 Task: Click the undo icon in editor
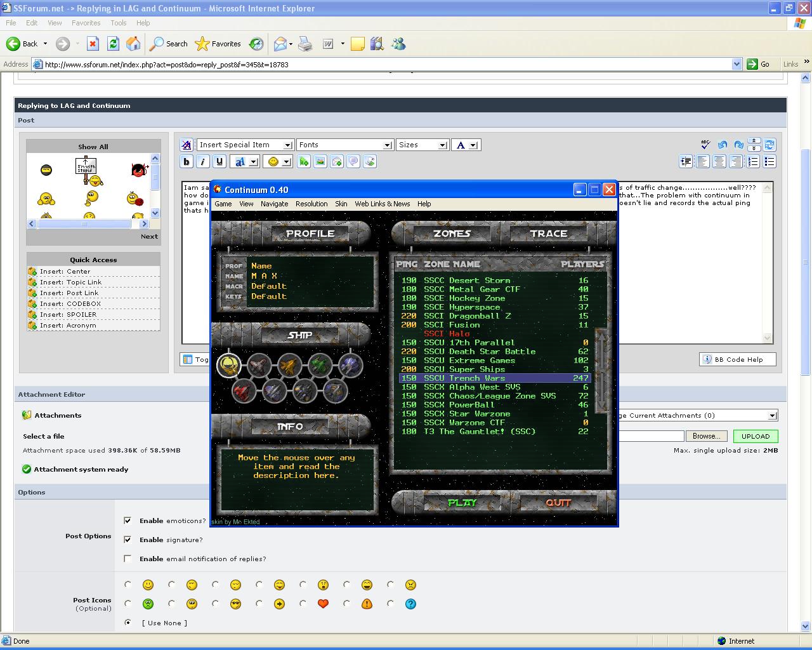[x=722, y=145]
